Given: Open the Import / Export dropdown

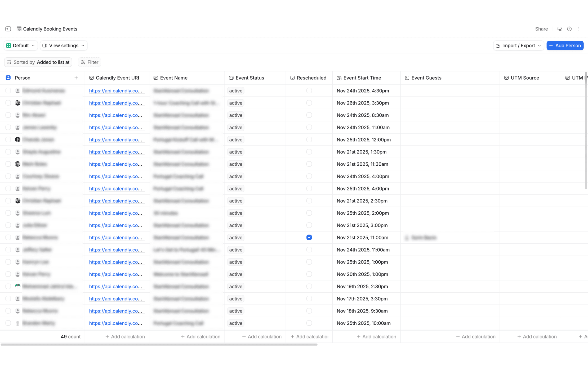Looking at the screenshot, I should coord(518,46).
